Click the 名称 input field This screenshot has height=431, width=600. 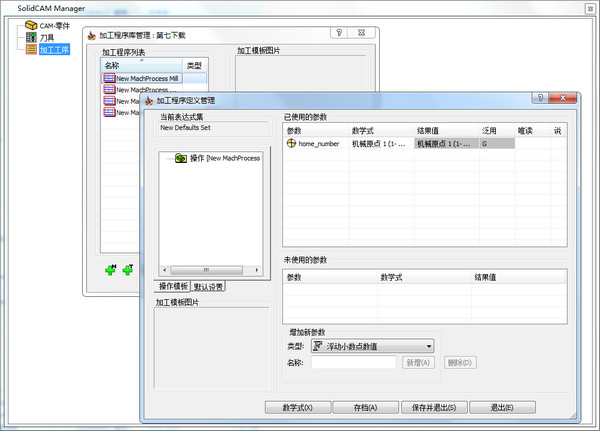coord(354,362)
